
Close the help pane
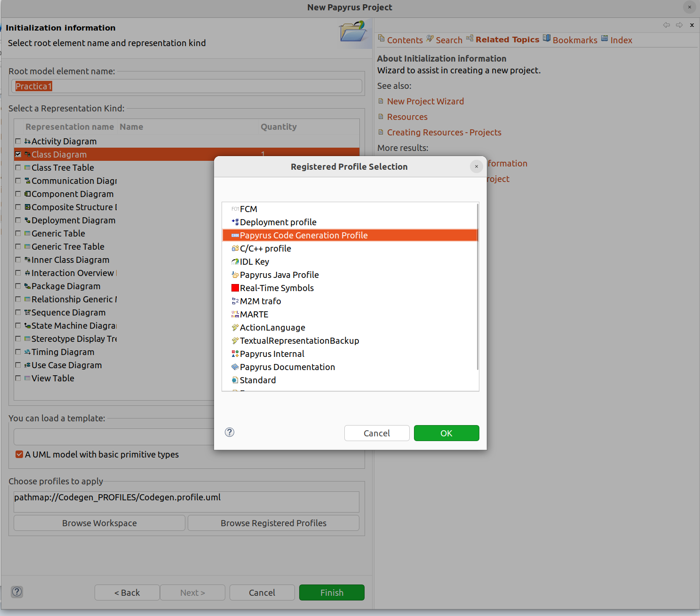tap(692, 25)
